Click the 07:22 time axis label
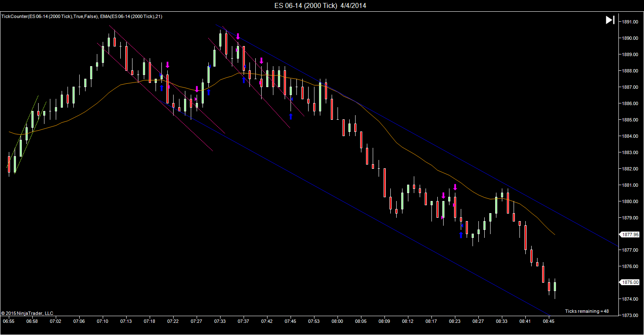Viewport: 644px width, 335px height. pos(173,322)
